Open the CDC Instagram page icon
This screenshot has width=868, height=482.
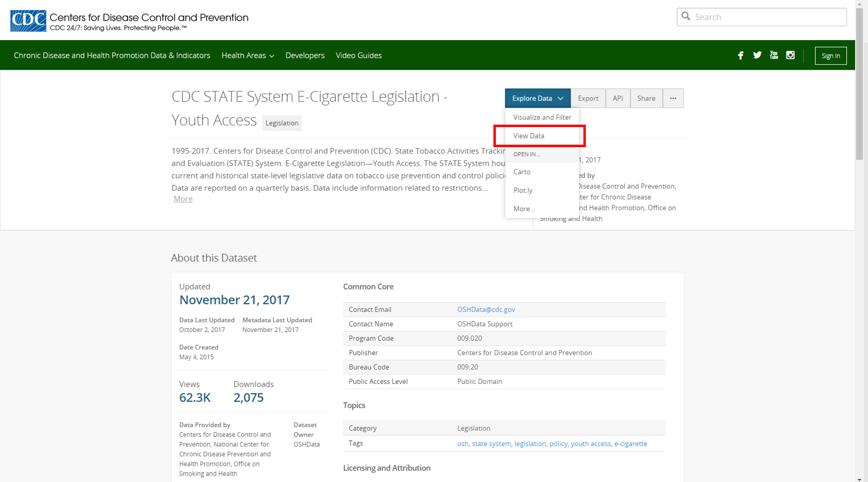[790, 55]
